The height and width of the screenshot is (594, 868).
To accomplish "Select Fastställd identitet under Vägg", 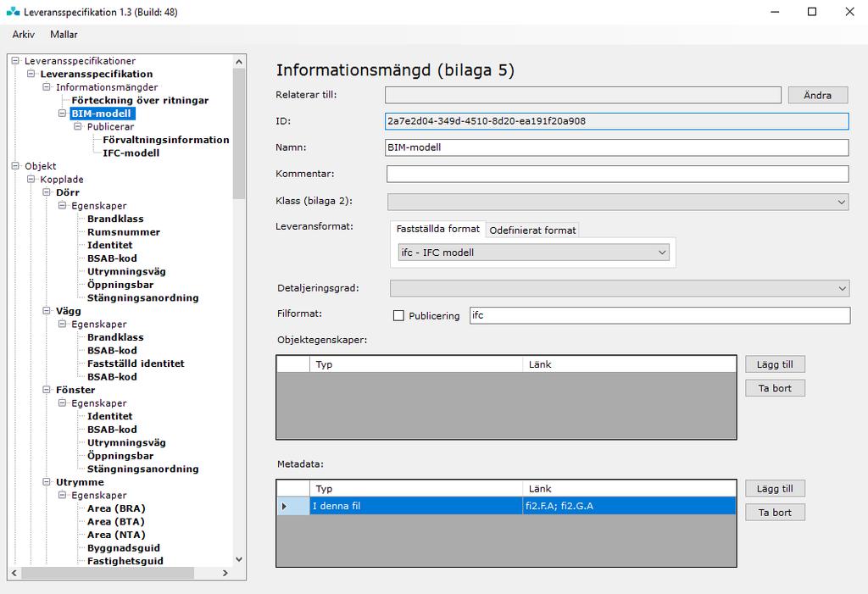I will 136,364.
